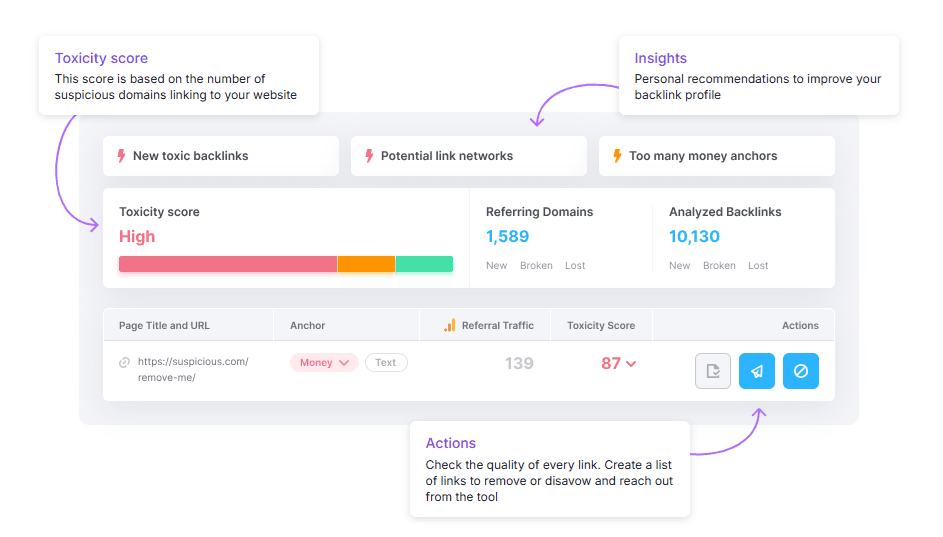Click the link icon beside suspicious.com URL
This screenshot has width=943, height=537.
[x=125, y=362]
